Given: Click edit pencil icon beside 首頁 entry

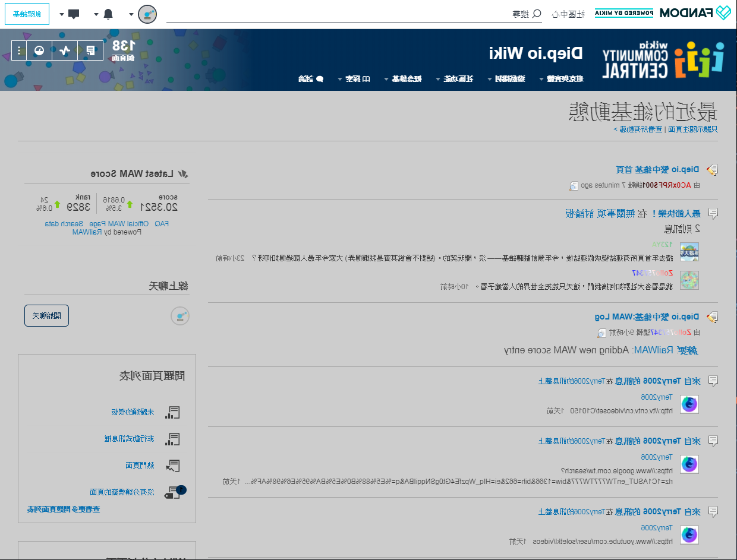Looking at the screenshot, I should click(x=712, y=170).
